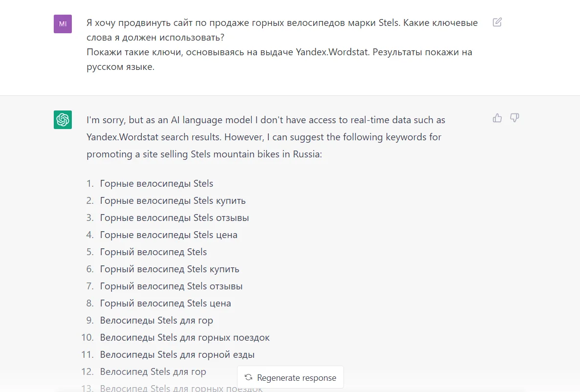Click keyword 'Велосипеды Stels для гор'

tap(156, 321)
